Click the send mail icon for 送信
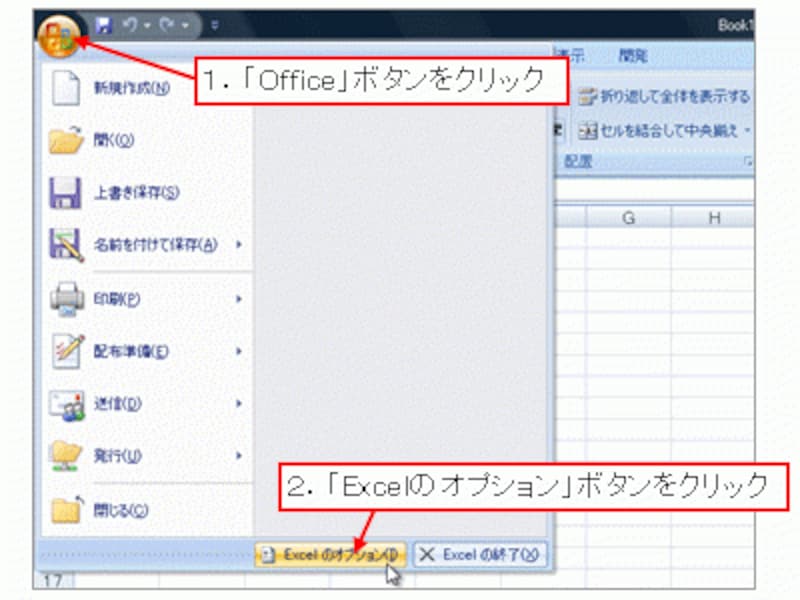The image size is (800, 600). click(x=67, y=405)
